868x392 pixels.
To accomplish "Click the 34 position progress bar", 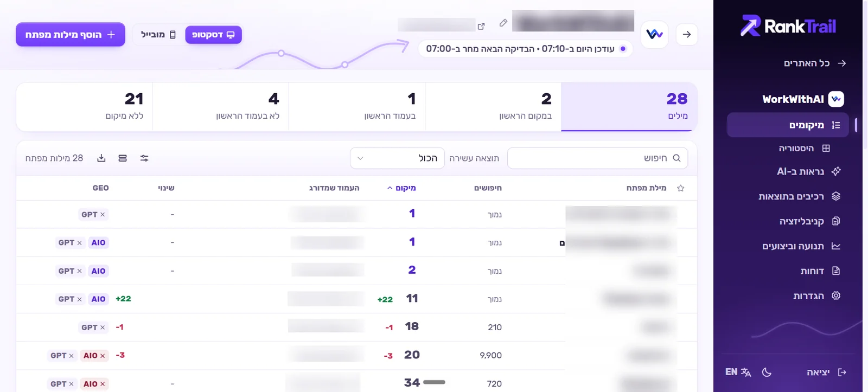I will (434, 382).
